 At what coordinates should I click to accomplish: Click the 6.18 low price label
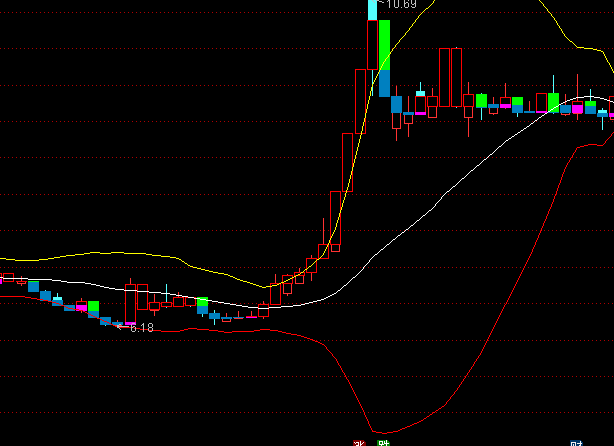pos(141,327)
